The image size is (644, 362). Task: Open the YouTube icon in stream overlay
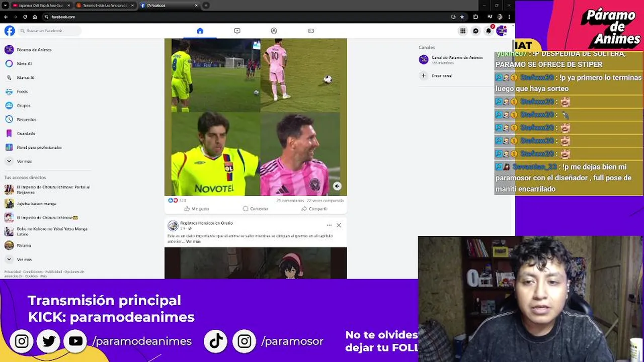point(76,341)
